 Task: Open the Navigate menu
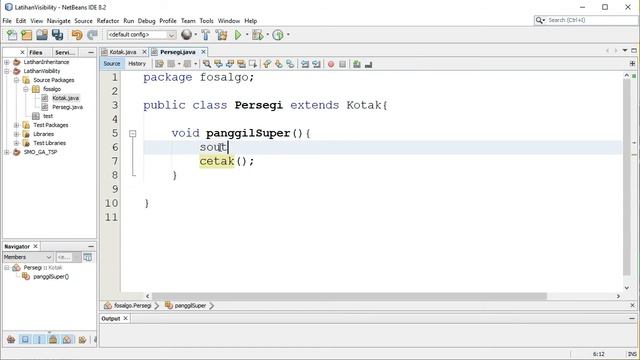pyautogui.click(x=58, y=21)
